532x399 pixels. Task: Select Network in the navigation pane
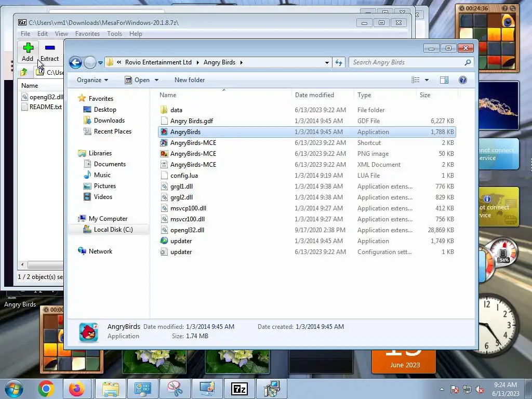100,251
